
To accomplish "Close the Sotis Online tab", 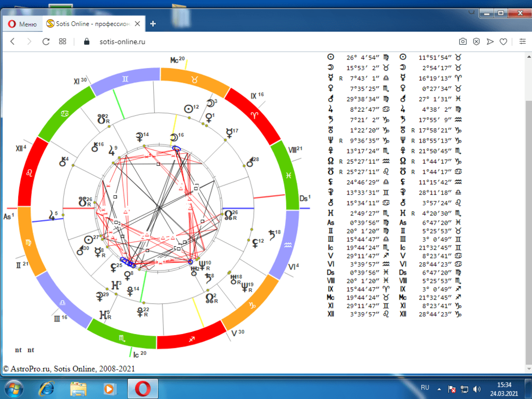I will point(137,24).
